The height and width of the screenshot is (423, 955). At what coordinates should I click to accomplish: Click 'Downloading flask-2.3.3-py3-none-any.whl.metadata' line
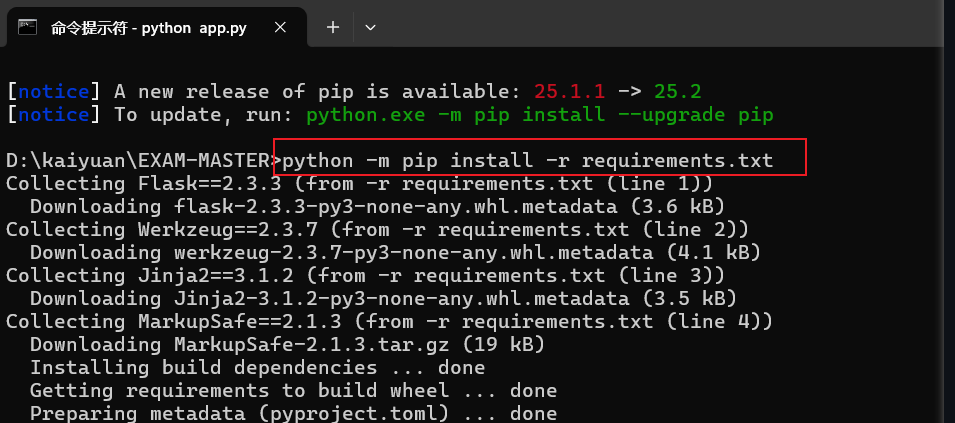[x=378, y=207]
